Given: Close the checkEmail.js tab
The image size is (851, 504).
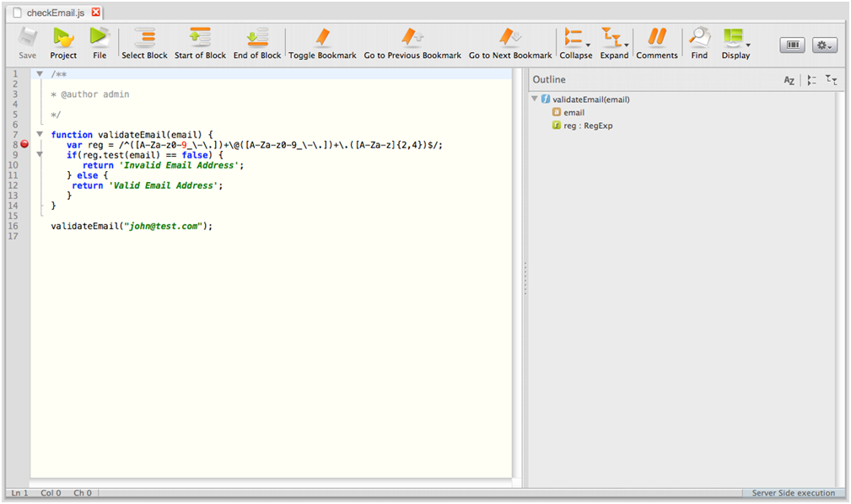Looking at the screenshot, I should click(95, 13).
